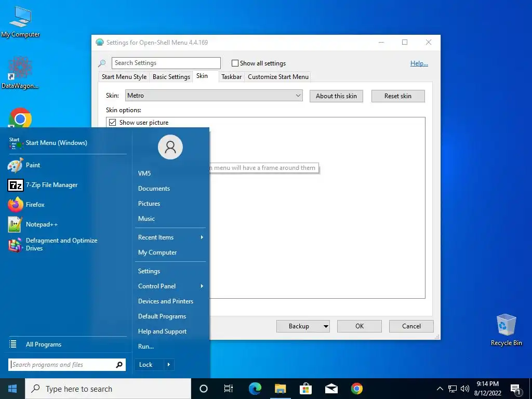Open All Programs list icon
This screenshot has width=532, height=399.
pyautogui.click(x=13, y=344)
